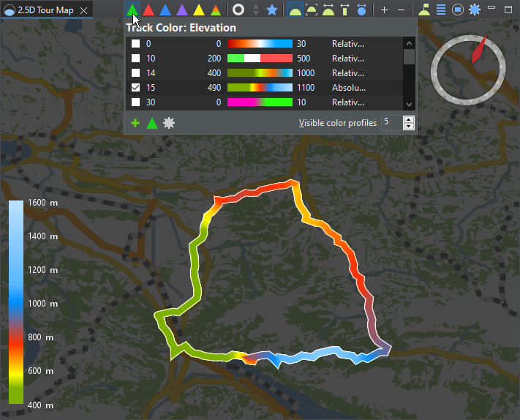The image size is (520, 420).
Task: Select the green elevation track color triangle
Action: click(132, 10)
